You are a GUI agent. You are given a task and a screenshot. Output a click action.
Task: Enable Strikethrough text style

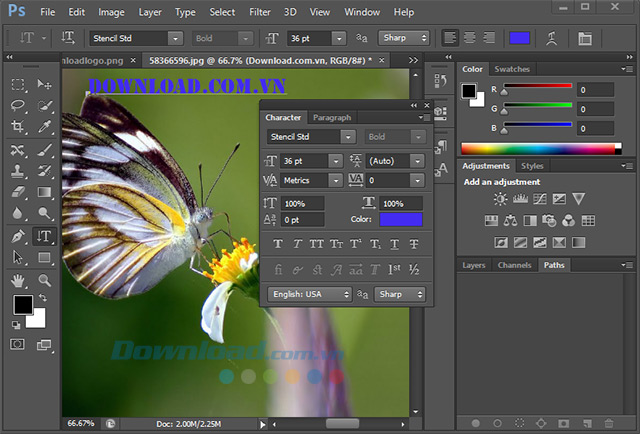414,244
